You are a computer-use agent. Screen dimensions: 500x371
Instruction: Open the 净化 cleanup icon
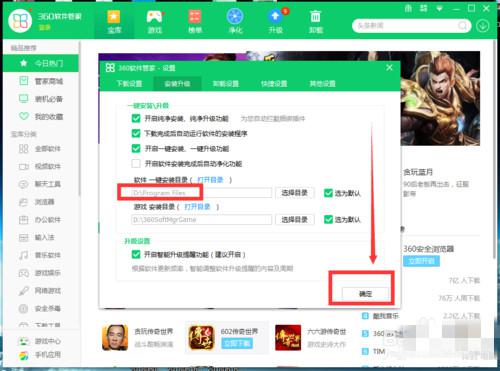click(x=235, y=22)
